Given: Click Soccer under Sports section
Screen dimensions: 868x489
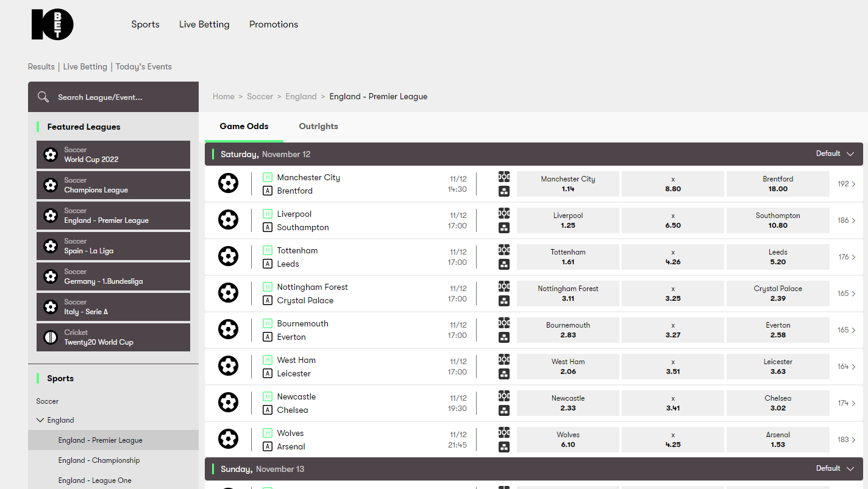Looking at the screenshot, I should coord(48,401).
